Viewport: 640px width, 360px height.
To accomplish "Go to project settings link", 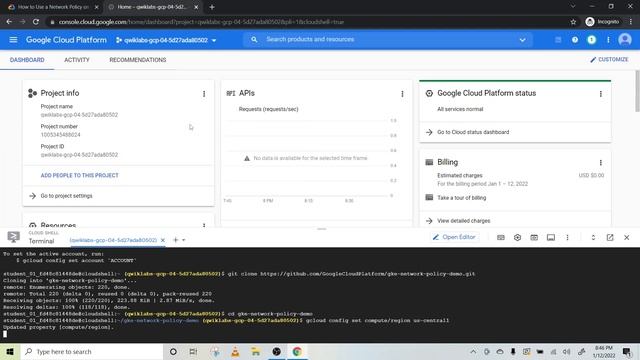I will pos(66,196).
